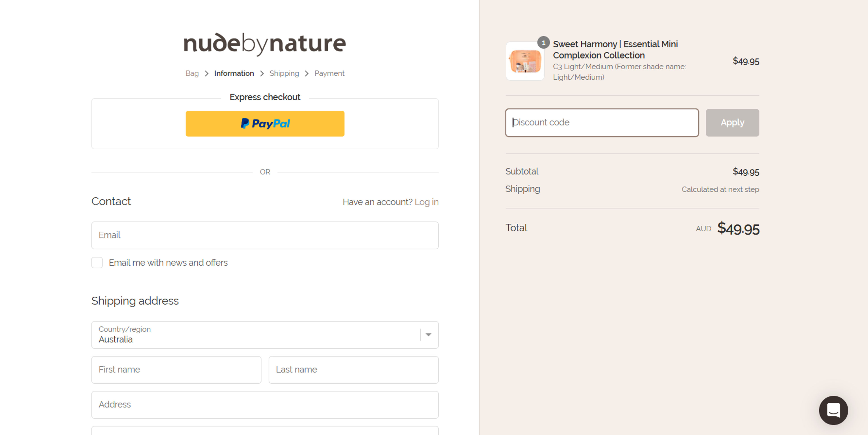Click the 'Express checkout' heading
This screenshot has width=868, height=435.
tap(265, 97)
